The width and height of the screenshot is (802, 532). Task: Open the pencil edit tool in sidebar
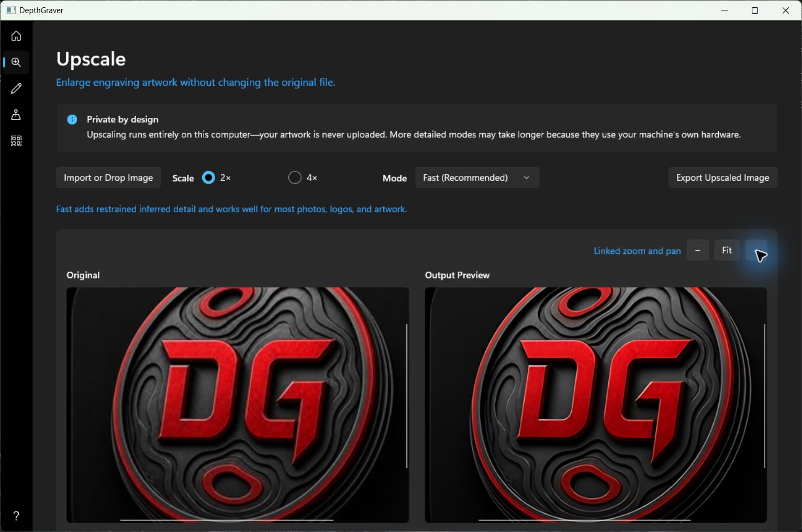pyautogui.click(x=16, y=88)
